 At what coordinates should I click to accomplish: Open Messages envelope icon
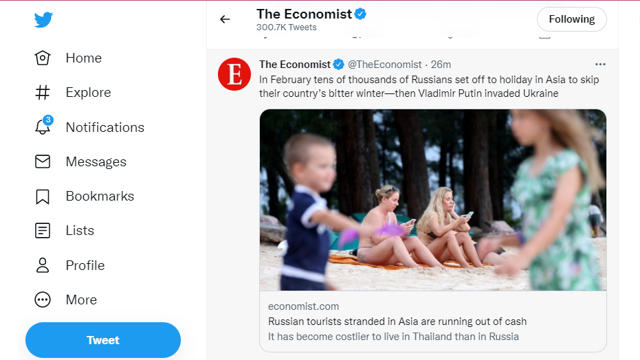coord(42,162)
